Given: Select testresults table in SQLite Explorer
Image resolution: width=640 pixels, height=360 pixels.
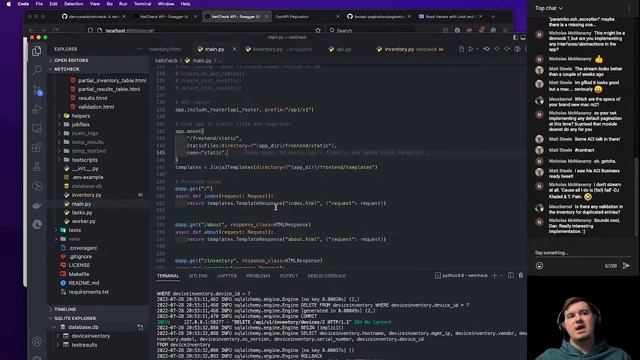Looking at the screenshot, I should pos(84,345).
